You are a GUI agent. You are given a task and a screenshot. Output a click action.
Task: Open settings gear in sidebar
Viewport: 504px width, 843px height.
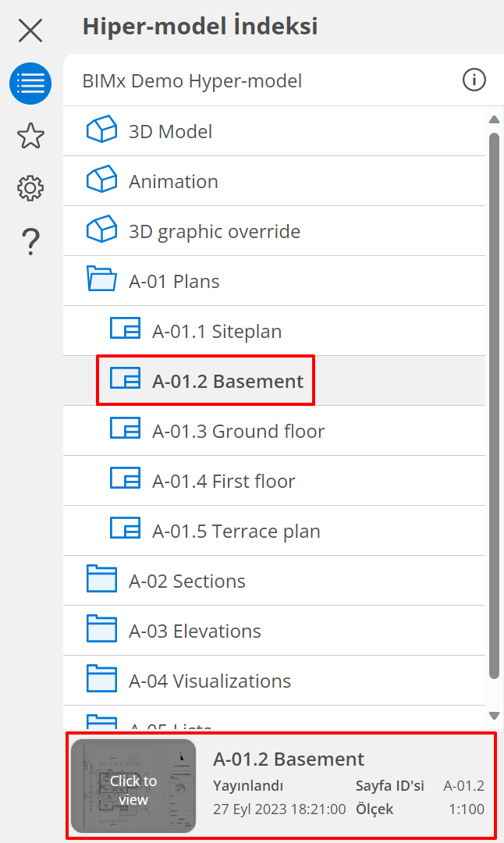tap(30, 188)
